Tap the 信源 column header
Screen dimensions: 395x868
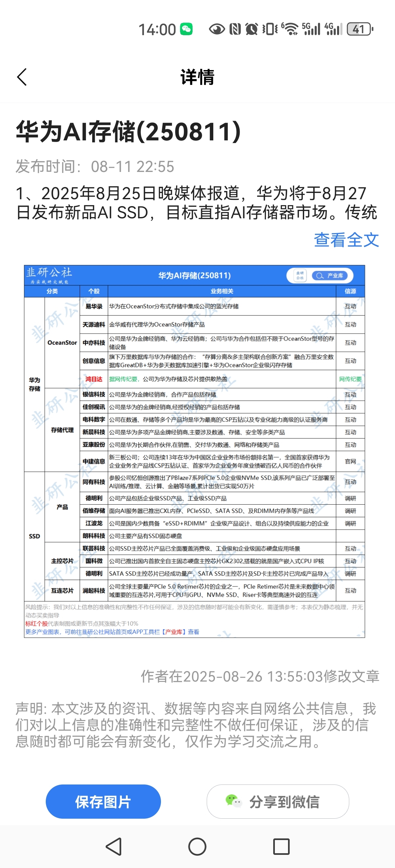[x=351, y=291]
